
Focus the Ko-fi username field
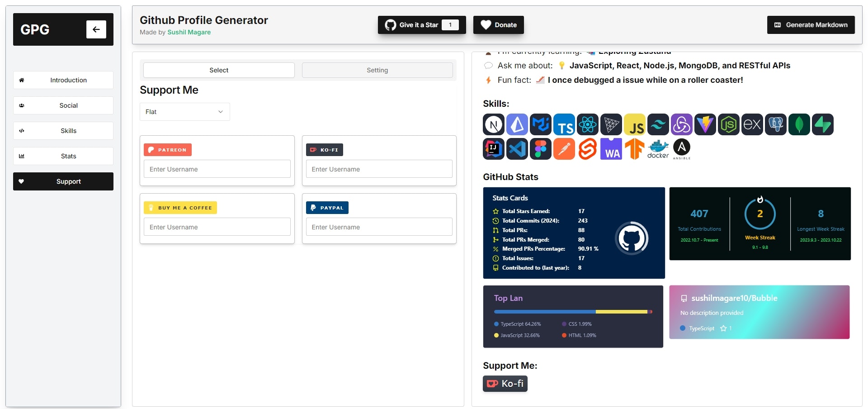tap(379, 169)
